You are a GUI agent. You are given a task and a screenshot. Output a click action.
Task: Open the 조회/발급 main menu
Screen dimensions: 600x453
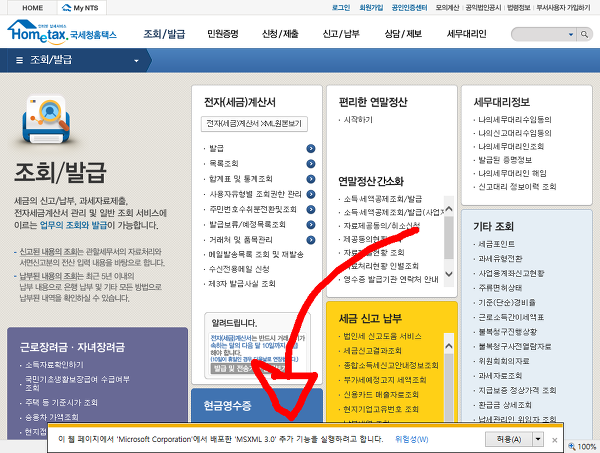click(164, 34)
